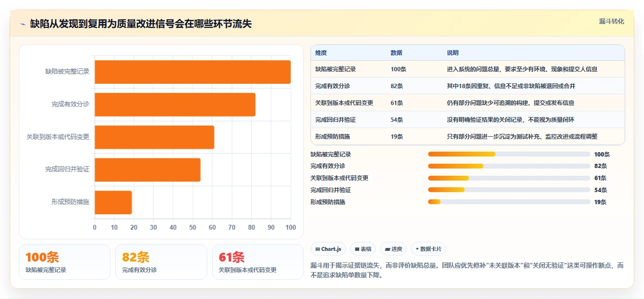Screen dimensions: 644x299
Task: Click the 缺陷被完整记录 chart bar
Action: pyautogui.click(x=193, y=72)
